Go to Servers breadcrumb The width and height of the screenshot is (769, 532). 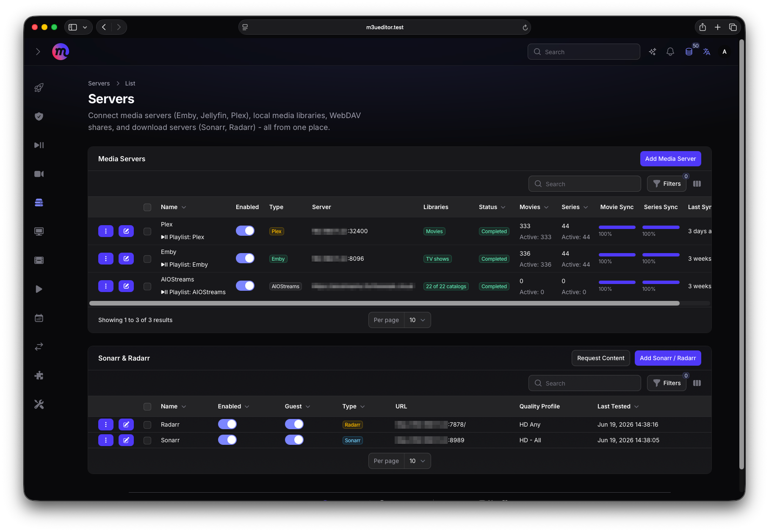click(99, 83)
